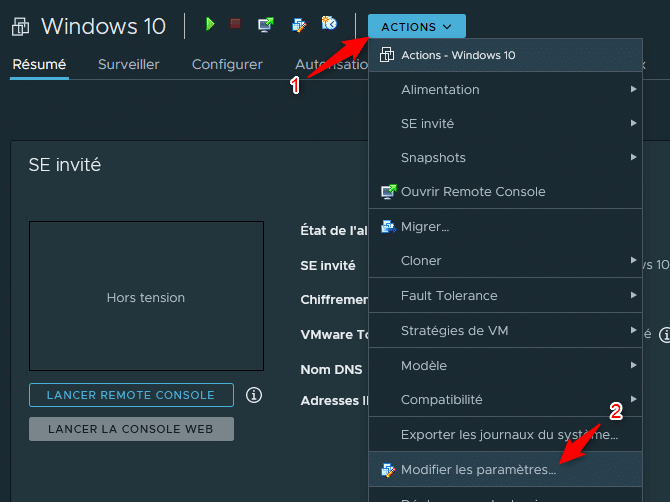Click the Launch Console monitor toolbar icon
The image size is (670, 502).
click(265, 24)
